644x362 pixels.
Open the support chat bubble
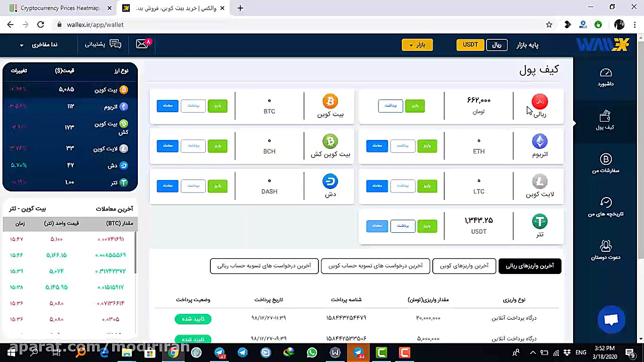tap(611, 320)
